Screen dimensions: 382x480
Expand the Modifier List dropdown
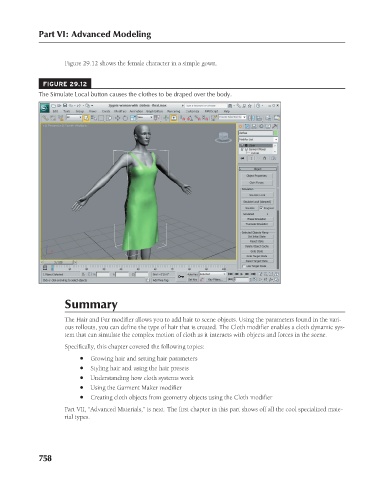(258, 139)
